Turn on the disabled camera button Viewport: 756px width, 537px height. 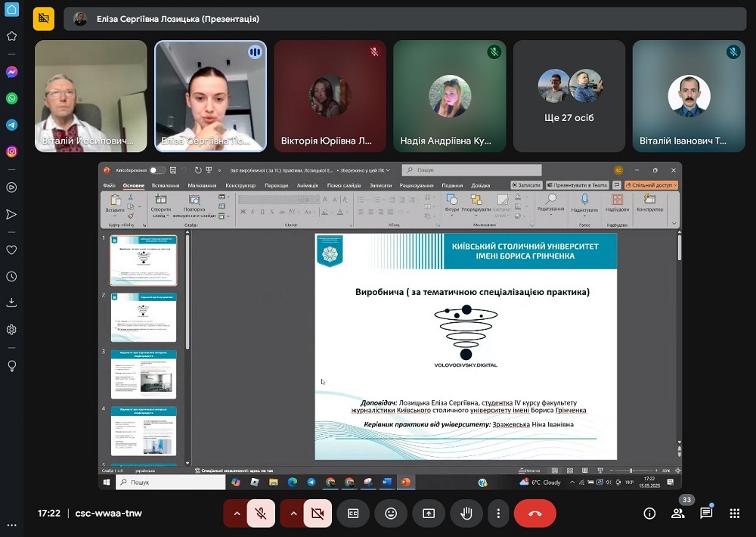[x=318, y=513]
